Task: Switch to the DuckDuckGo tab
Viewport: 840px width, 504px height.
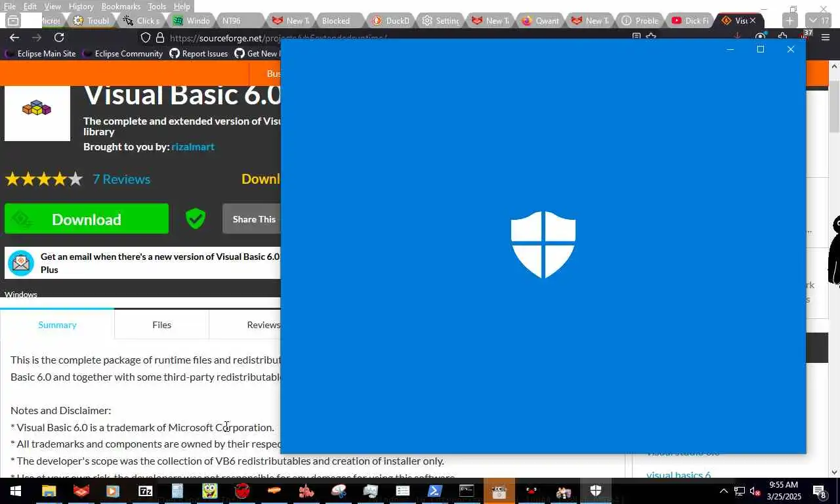Action: click(x=390, y=20)
